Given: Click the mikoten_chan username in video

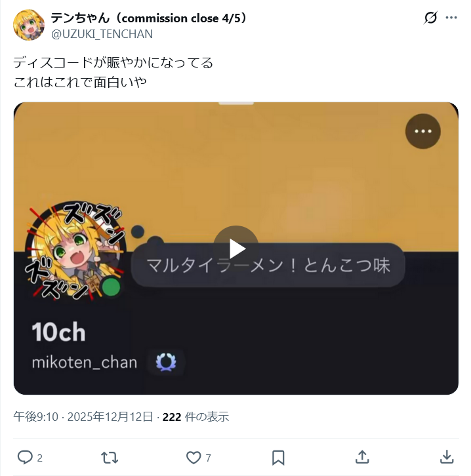Looking at the screenshot, I should coord(85,362).
